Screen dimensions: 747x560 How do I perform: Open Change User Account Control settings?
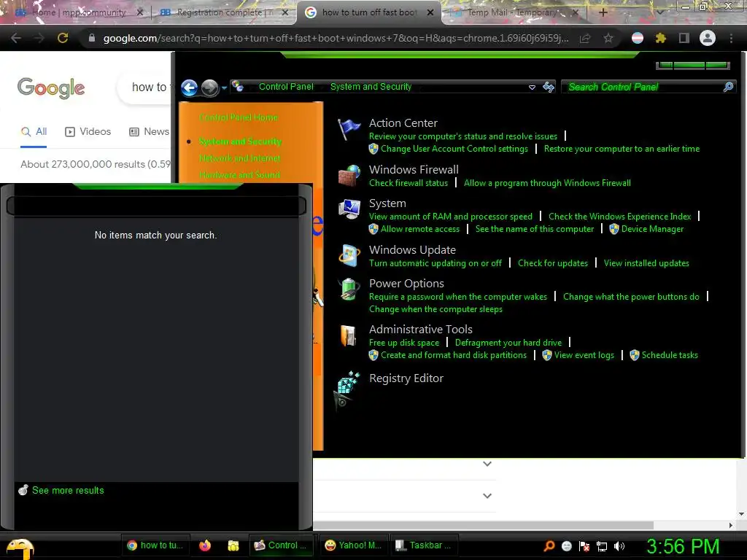click(x=454, y=149)
